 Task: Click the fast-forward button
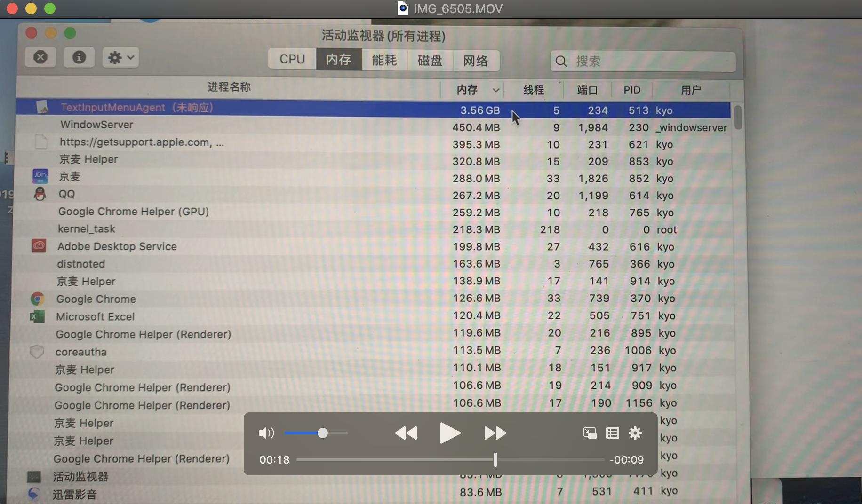[495, 433]
